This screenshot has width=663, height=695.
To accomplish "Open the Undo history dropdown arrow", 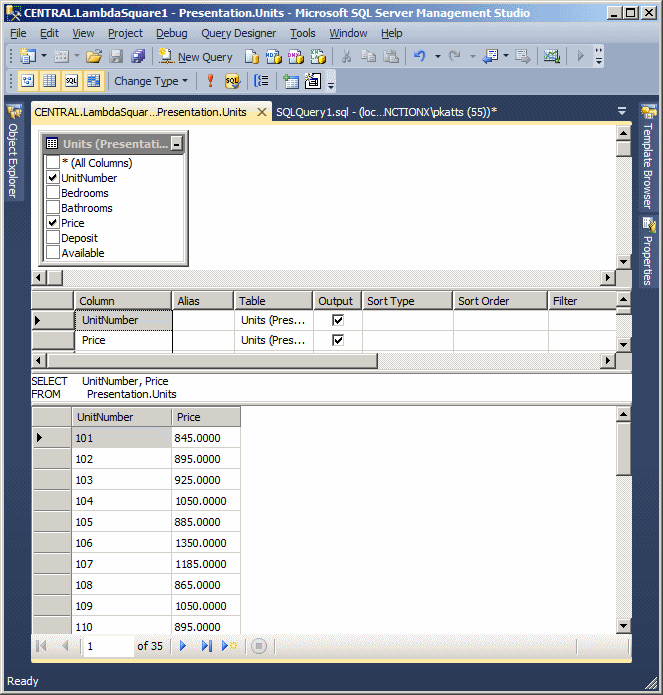I will tap(437, 56).
